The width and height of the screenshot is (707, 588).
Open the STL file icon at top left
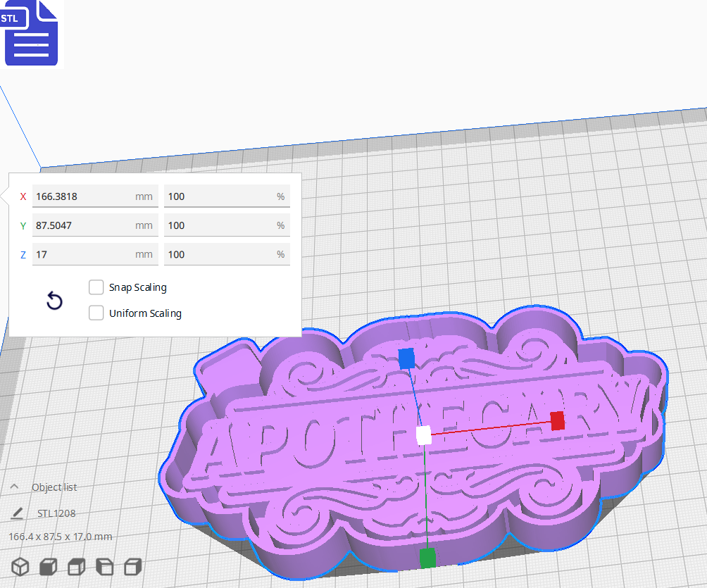click(x=31, y=33)
